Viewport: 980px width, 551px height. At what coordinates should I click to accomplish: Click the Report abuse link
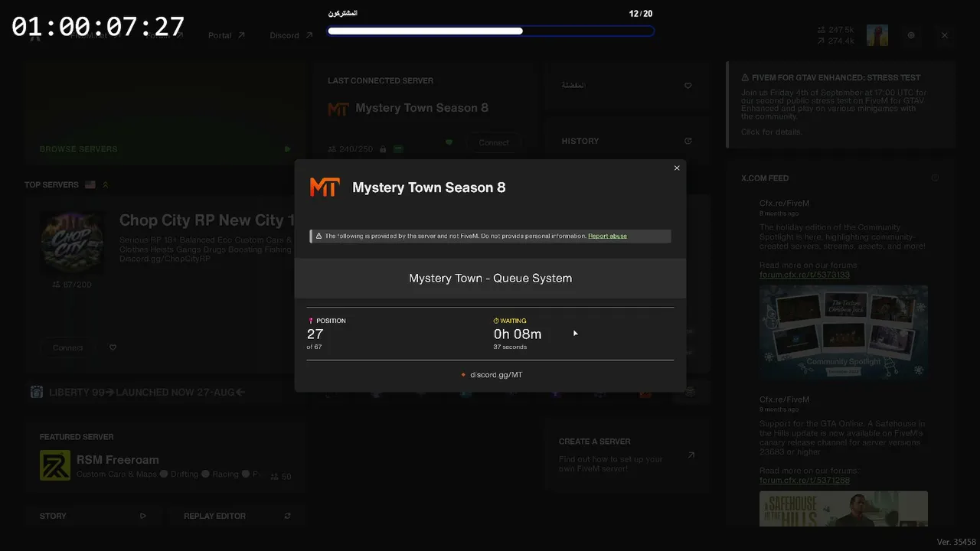coord(607,236)
